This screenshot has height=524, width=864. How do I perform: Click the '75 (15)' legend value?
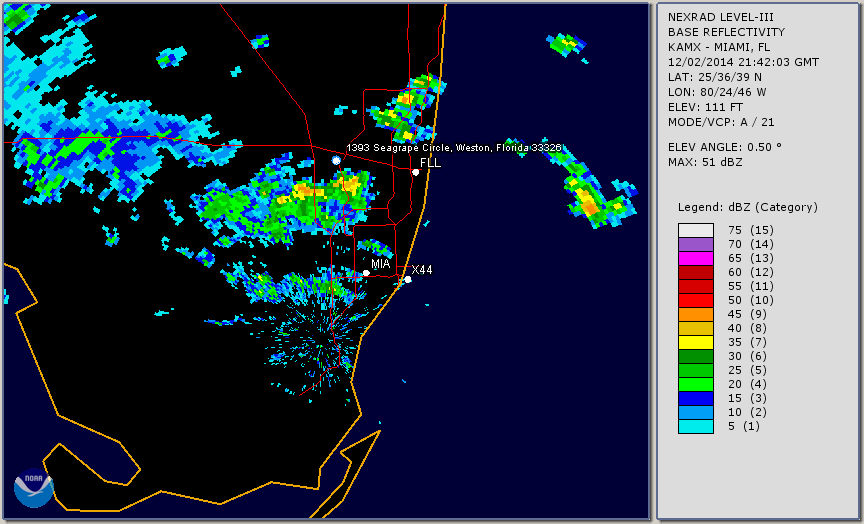750,230
